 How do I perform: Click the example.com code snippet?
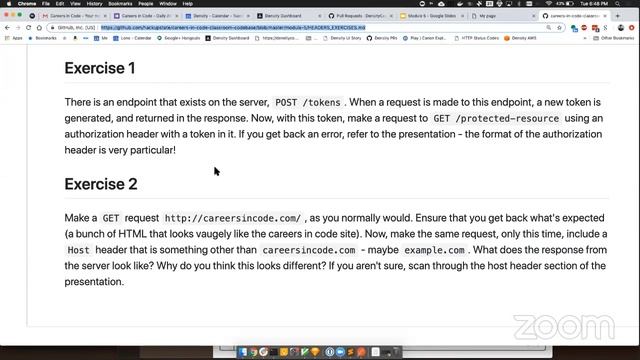point(434,250)
